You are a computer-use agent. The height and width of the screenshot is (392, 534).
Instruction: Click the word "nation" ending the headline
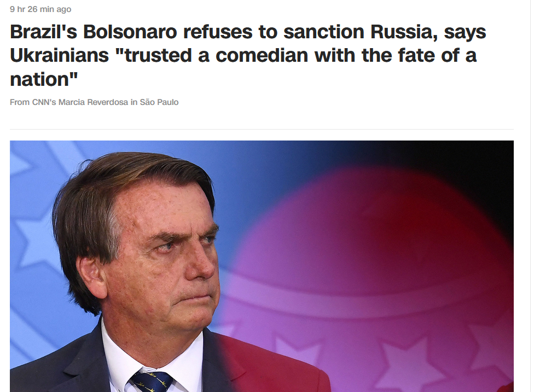[x=40, y=79]
